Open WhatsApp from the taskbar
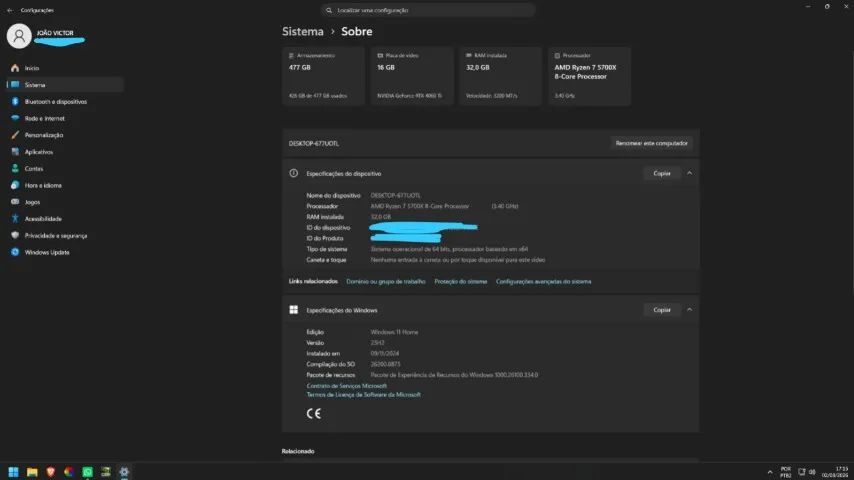The image size is (854, 480). [88, 472]
